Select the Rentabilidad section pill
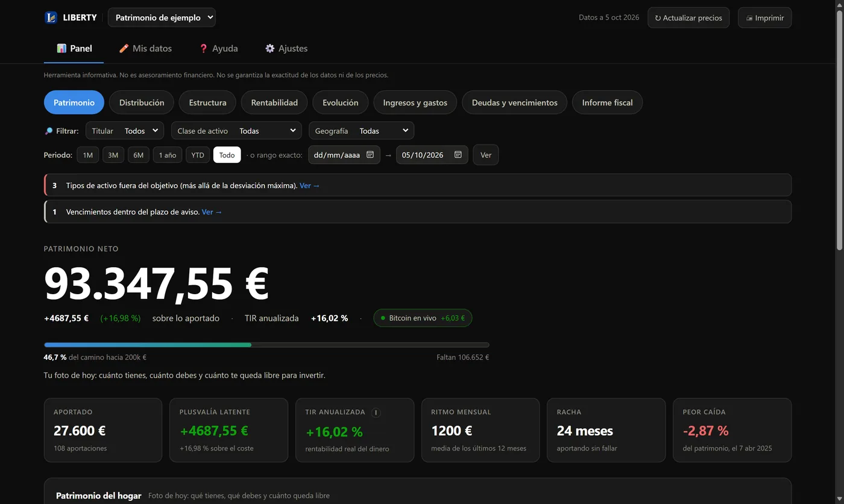Screen dimensions: 844x504 pyautogui.click(x=274, y=102)
